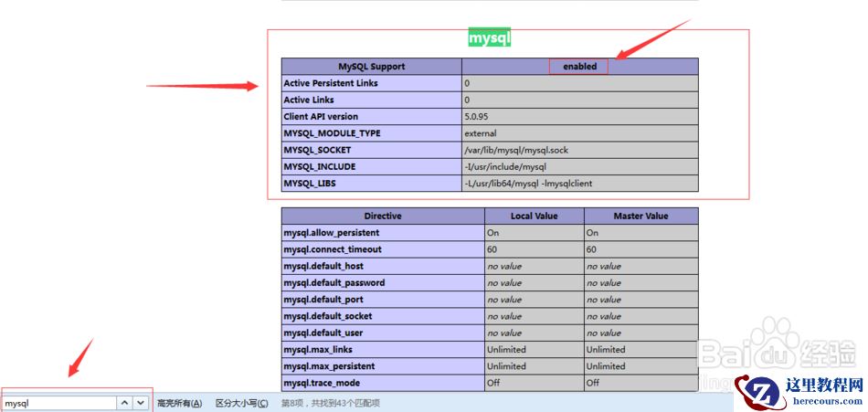Click the Local Value 60 for connect_timeout

[x=492, y=249]
